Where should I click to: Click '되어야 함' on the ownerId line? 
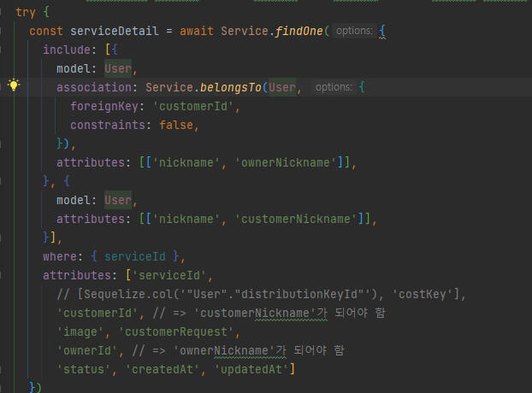coord(319,350)
